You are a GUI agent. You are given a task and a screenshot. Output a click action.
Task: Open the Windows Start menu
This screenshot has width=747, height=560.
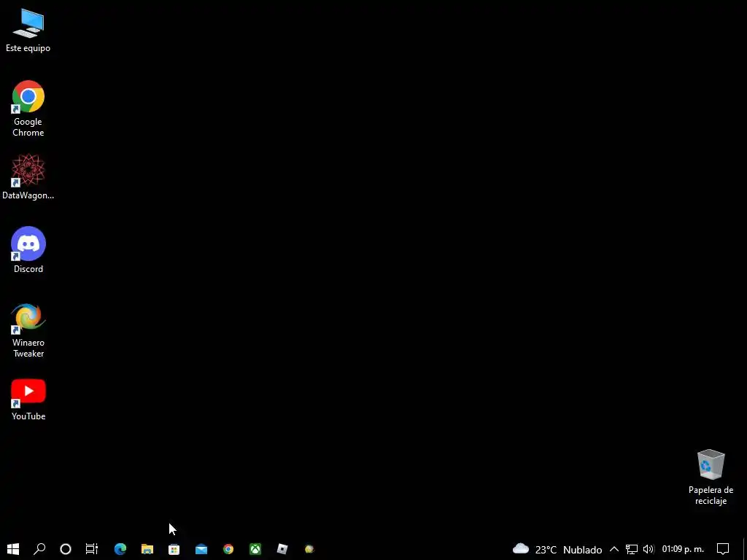(x=13, y=549)
